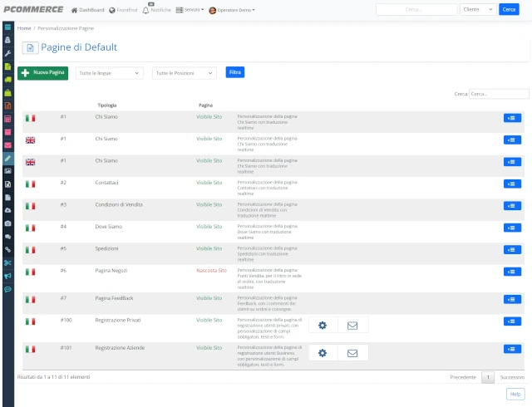Screen dimensions: 532x407
Task: Click the envelope icon for Registrazione Privati
Action: point(352,326)
